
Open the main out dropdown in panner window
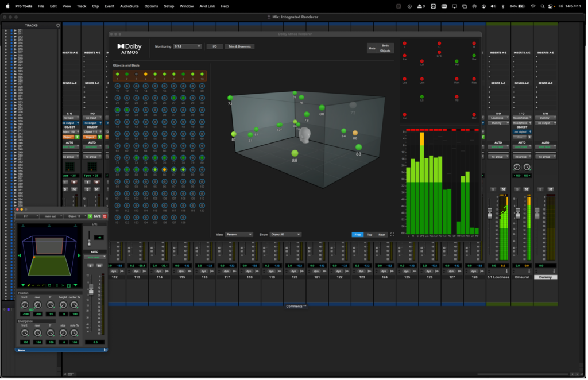pyautogui.click(x=51, y=216)
